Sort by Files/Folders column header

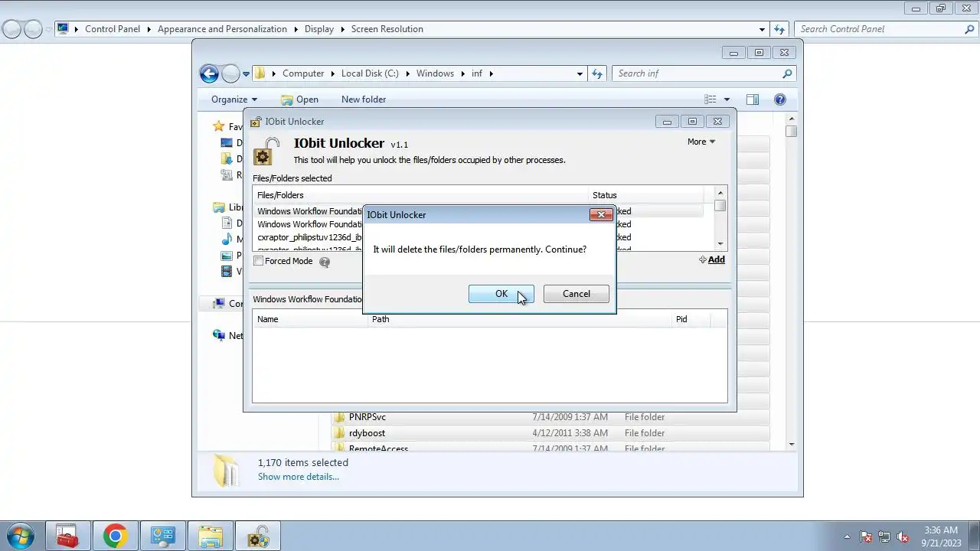[x=420, y=195]
